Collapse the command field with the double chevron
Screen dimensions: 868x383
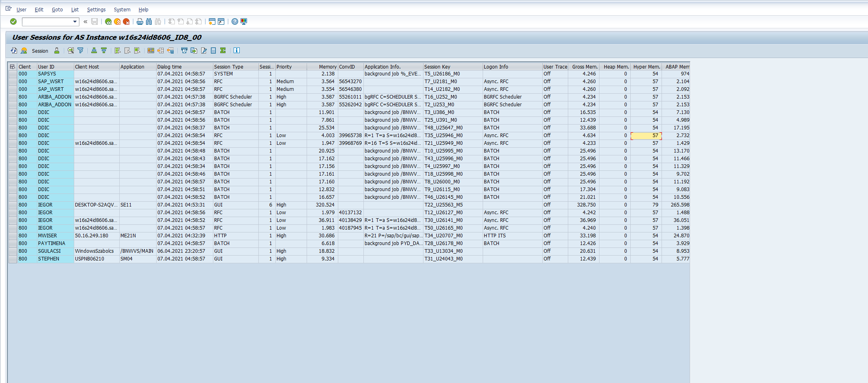86,22
